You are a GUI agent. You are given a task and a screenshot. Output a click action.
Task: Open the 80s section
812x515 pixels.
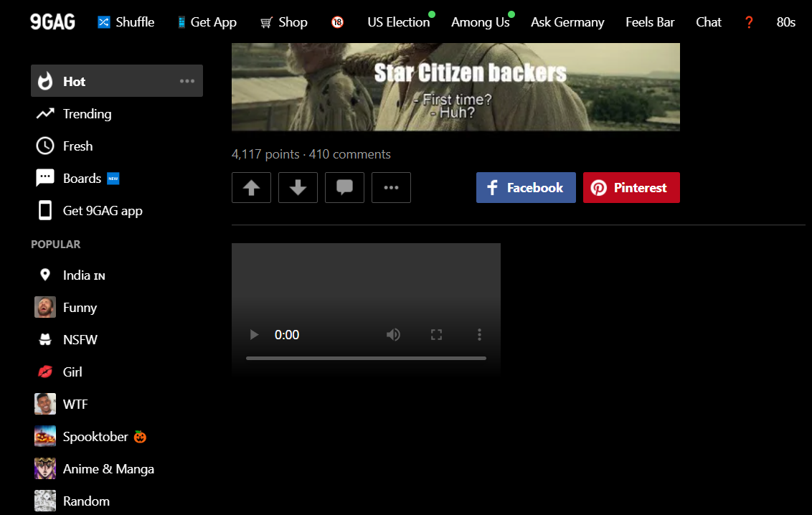(785, 22)
